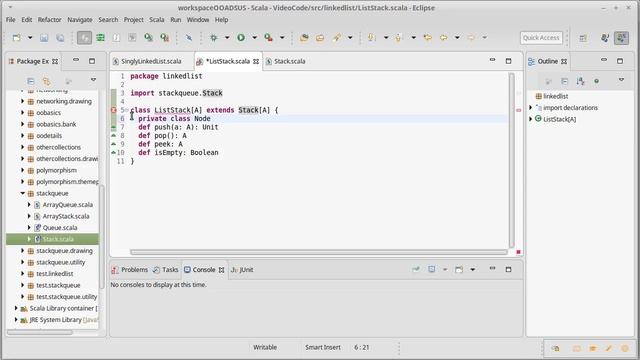
Task: Select ArrayStack.scala file
Action: click(66, 216)
